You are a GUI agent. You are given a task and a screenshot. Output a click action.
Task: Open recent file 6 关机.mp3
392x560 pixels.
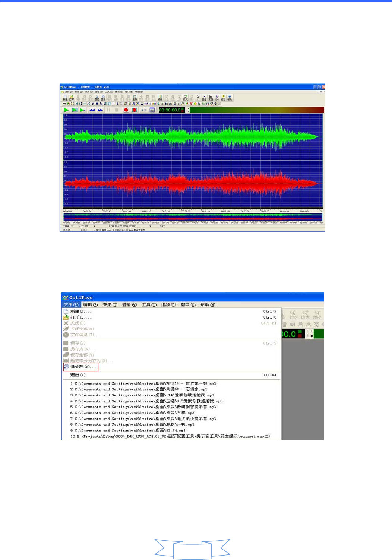(x=171, y=413)
